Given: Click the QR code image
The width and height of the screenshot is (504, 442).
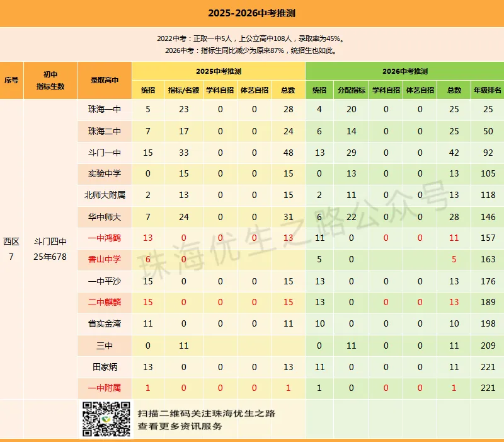Looking at the screenshot, I should pyautogui.click(x=106, y=419).
